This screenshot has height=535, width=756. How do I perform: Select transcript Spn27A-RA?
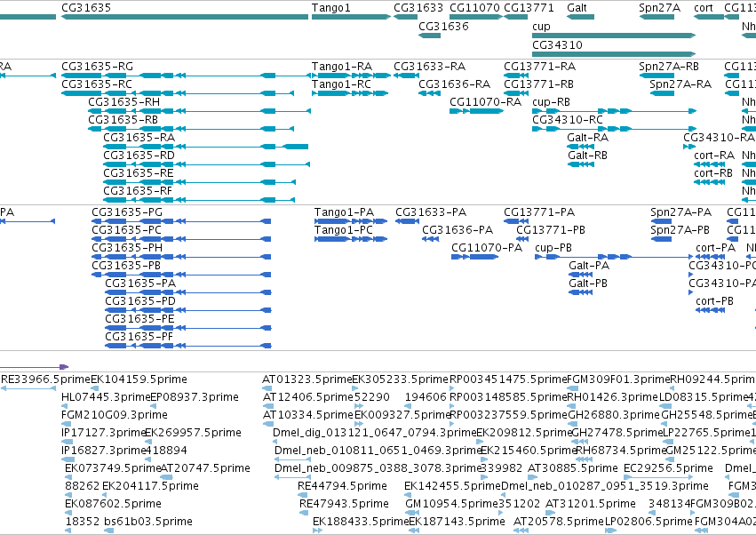click(x=680, y=84)
